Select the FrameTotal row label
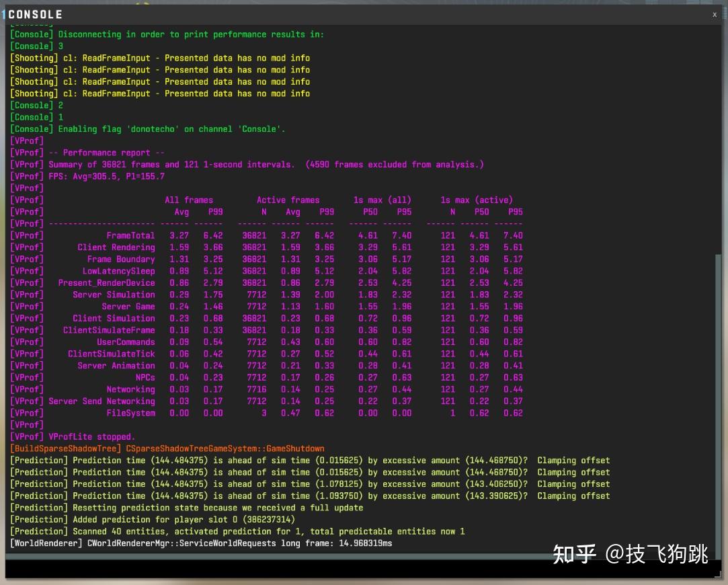 pyautogui.click(x=130, y=235)
